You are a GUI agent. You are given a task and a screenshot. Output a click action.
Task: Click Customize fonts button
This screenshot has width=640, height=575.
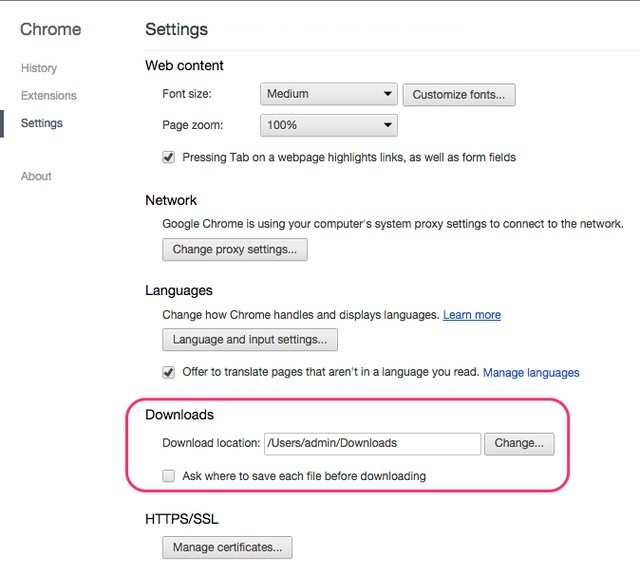click(x=459, y=95)
